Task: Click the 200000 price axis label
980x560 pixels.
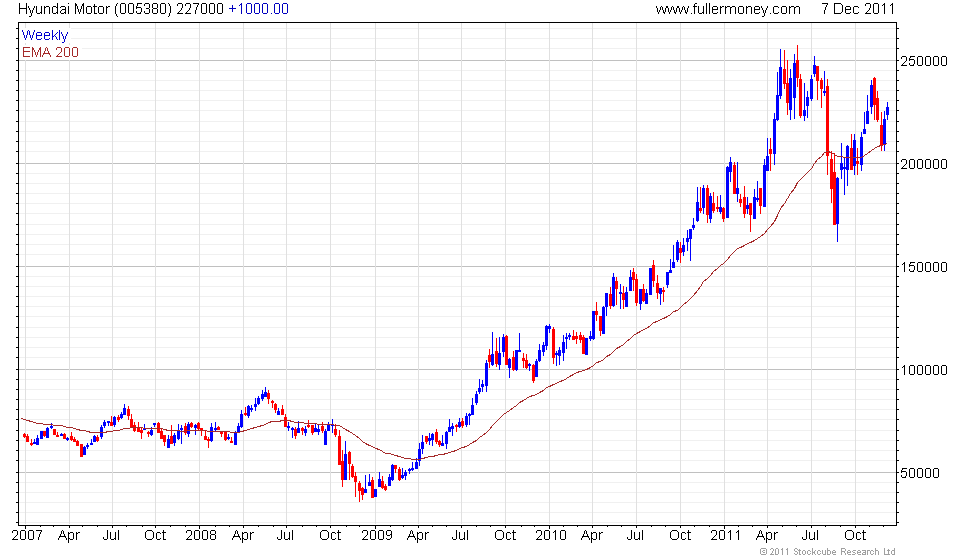Action: [x=924, y=164]
